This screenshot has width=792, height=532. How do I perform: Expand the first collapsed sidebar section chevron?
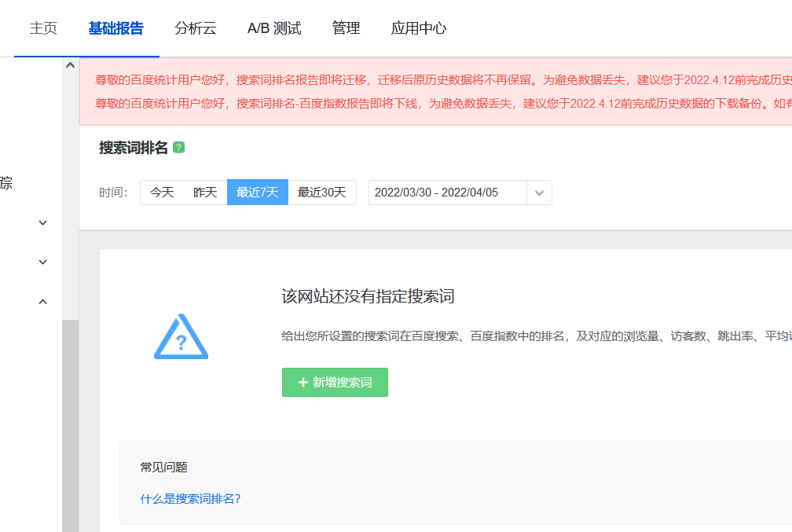[x=43, y=223]
